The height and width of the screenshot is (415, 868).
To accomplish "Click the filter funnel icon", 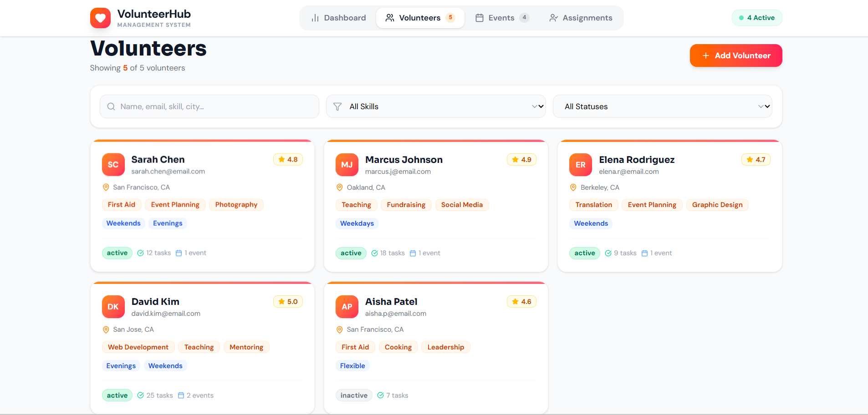I will 337,106.
